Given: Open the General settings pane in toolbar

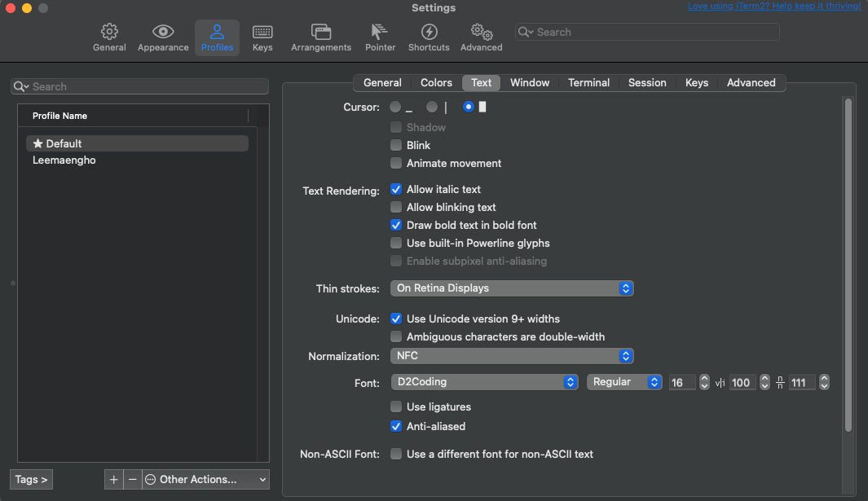Looking at the screenshot, I should [x=109, y=37].
